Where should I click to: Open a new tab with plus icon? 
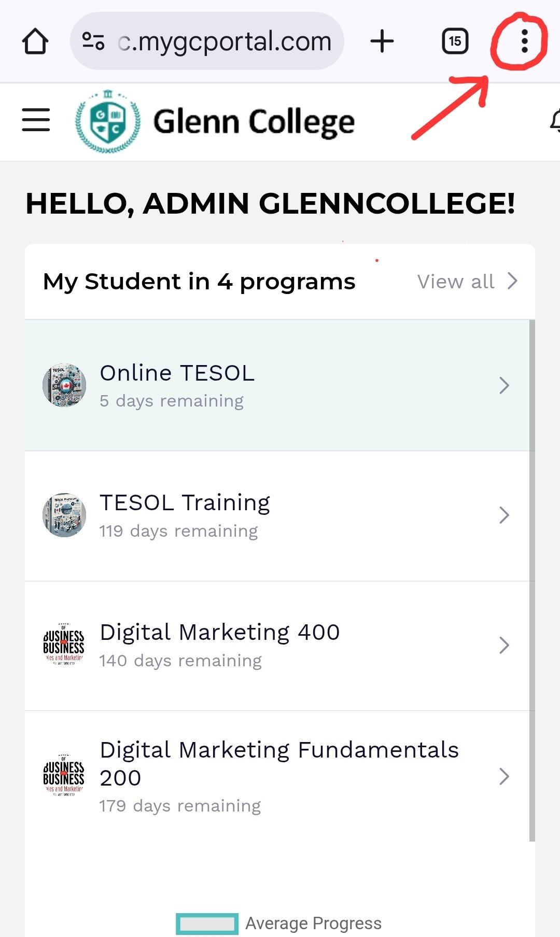382,41
